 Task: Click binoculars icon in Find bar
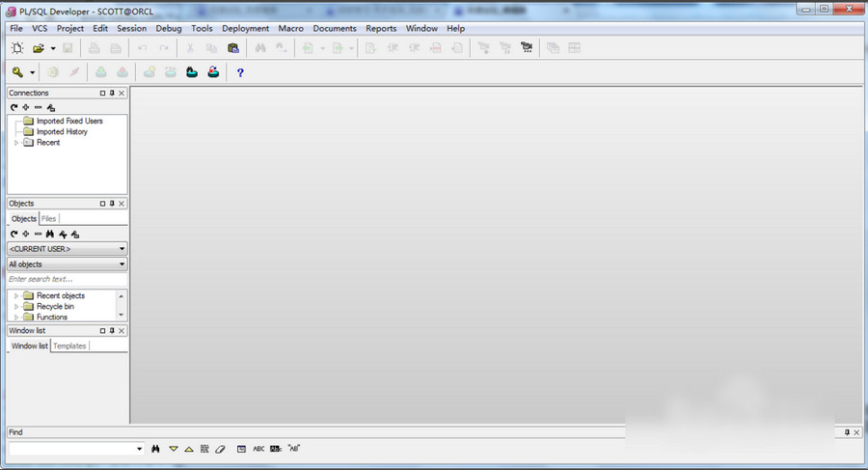click(155, 449)
